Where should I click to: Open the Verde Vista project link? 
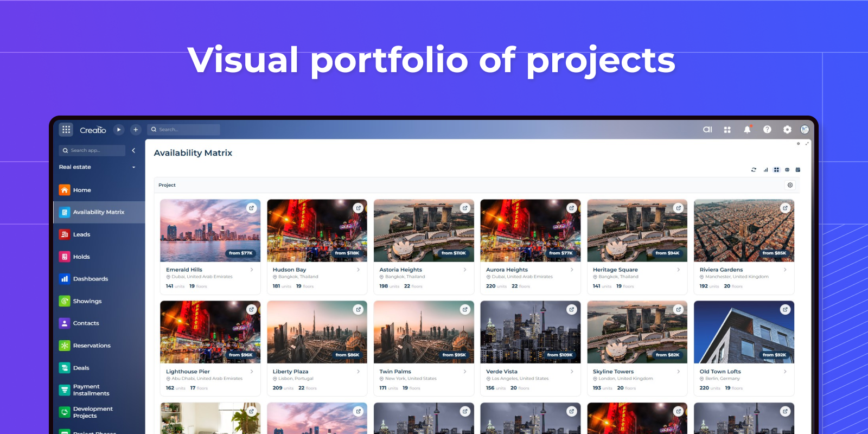[x=502, y=372]
